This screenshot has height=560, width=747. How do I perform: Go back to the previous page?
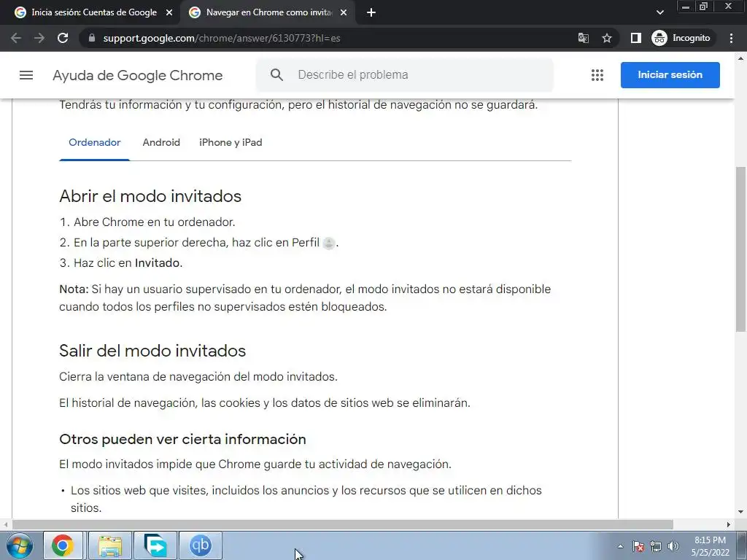(16, 38)
